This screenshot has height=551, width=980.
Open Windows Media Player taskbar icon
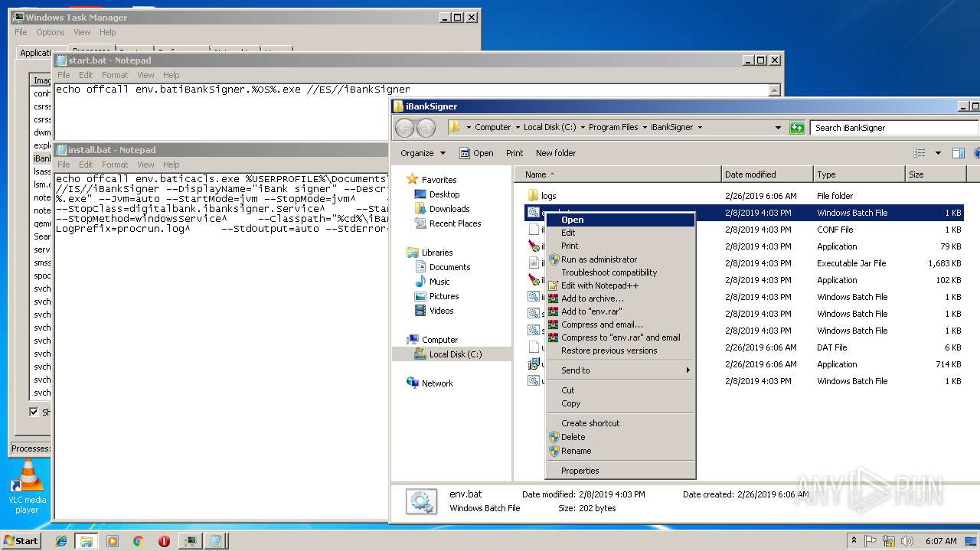click(113, 541)
